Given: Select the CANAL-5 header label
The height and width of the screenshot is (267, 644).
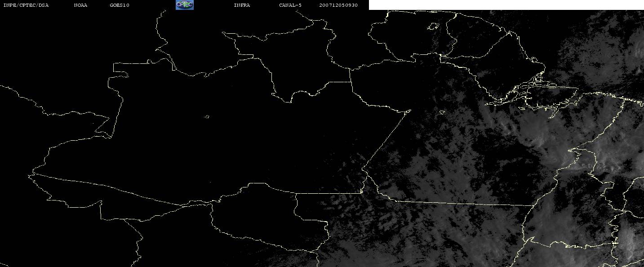Looking at the screenshot, I should (x=290, y=5).
